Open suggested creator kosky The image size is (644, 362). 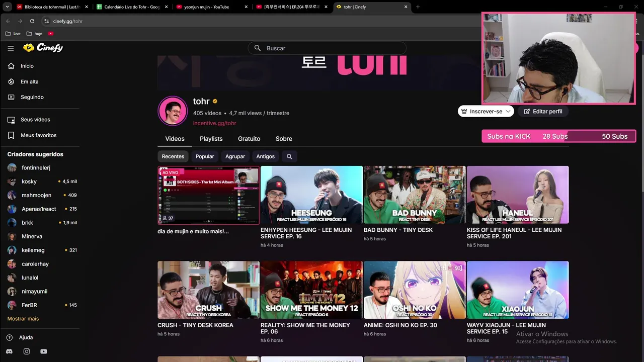29,182
